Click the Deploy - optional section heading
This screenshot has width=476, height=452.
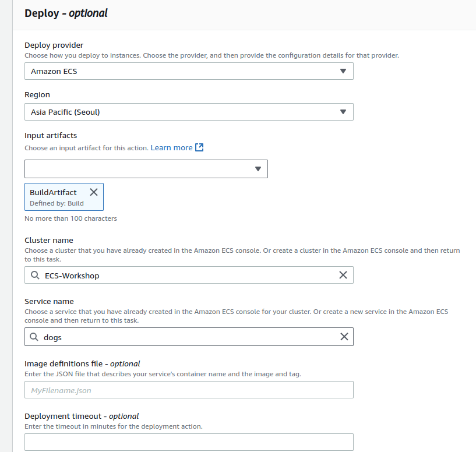[66, 13]
